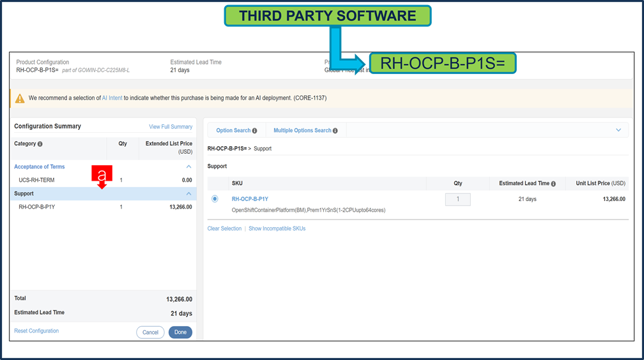The image size is (644, 360).
Task: Click the RH-OCP-B-P1Y SKU link
Action: click(x=250, y=199)
